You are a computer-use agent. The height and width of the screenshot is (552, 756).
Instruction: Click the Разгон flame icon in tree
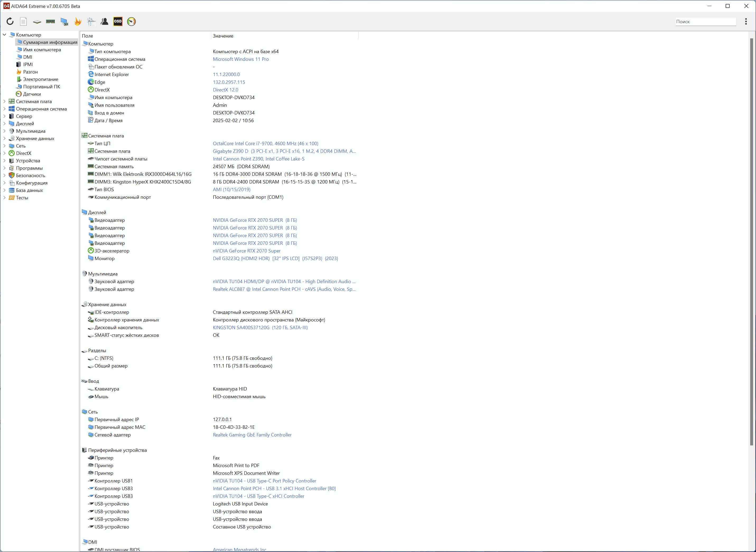coord(19,72)
